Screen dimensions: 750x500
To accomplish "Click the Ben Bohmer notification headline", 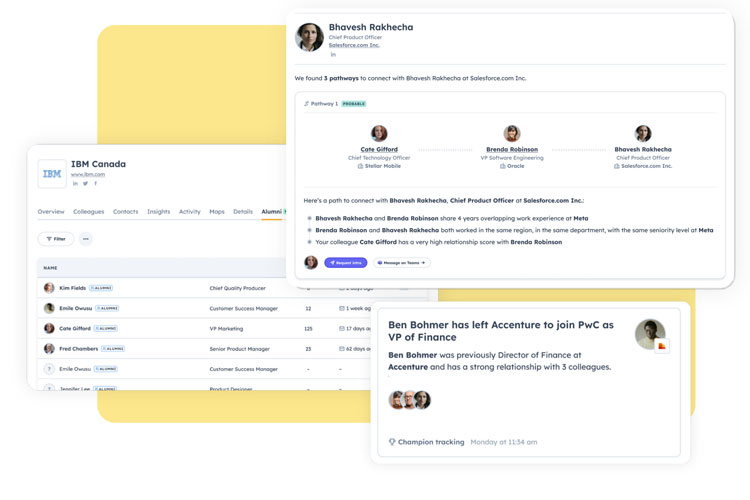I will 501,331.
